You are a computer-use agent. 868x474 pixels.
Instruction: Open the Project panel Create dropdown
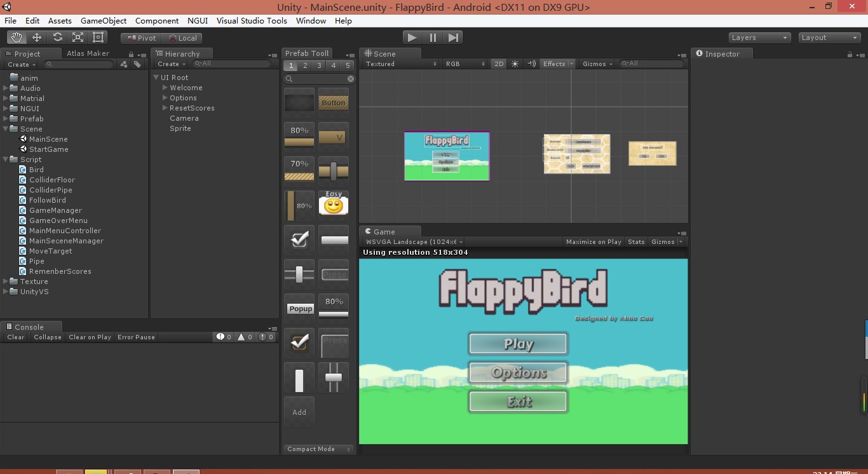(22, 64)
